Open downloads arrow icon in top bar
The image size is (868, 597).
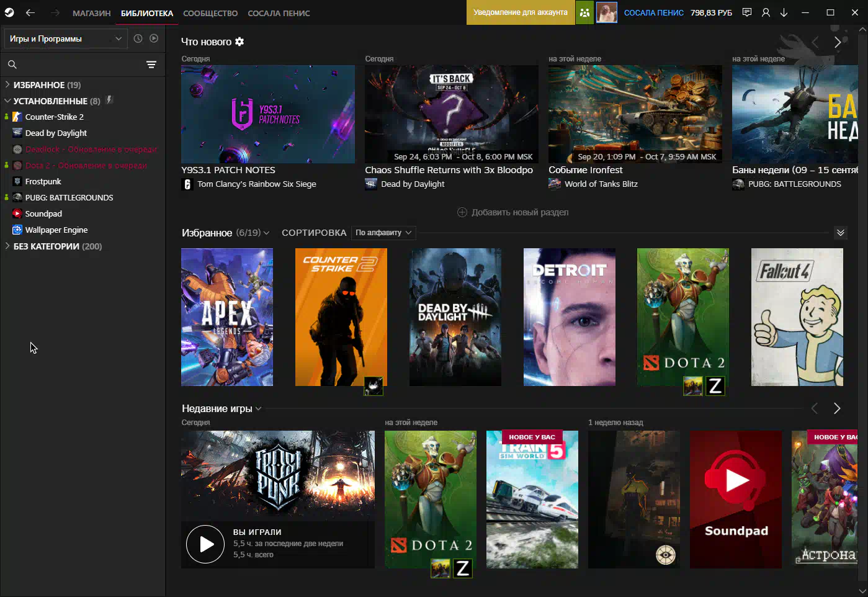(784, 12)
